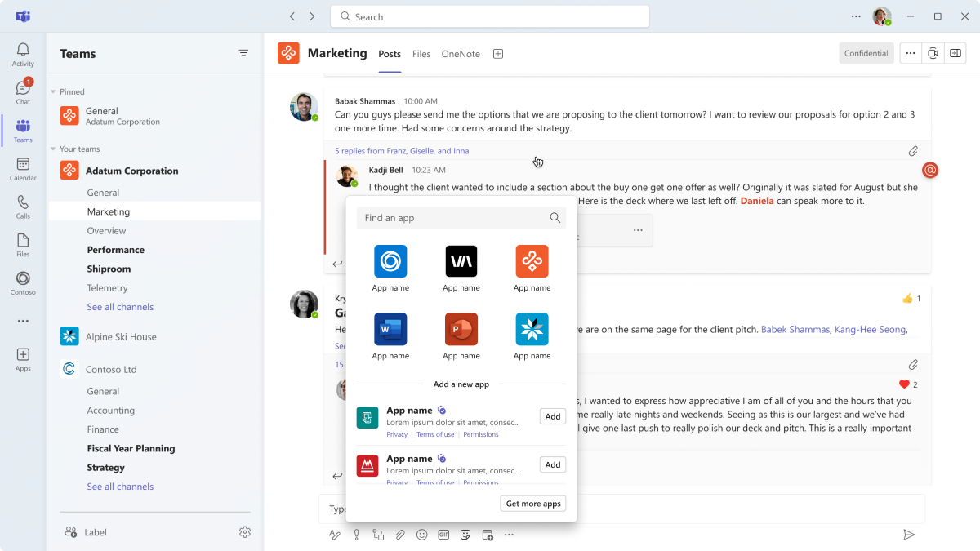
Task: Open teams settings gear beside Label
Action: pos(245,532)
